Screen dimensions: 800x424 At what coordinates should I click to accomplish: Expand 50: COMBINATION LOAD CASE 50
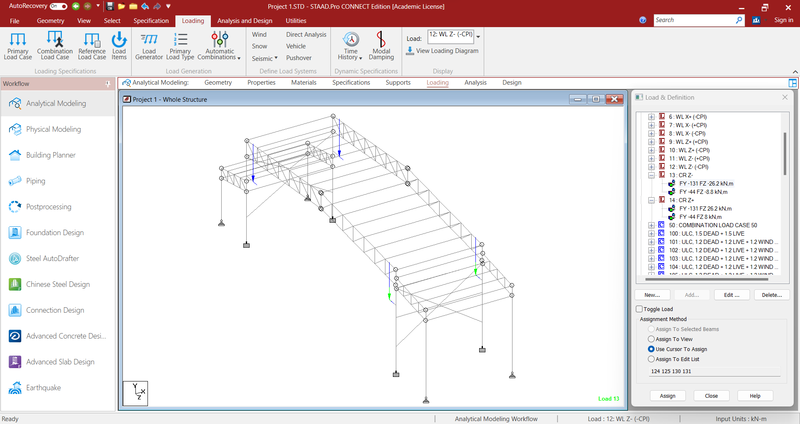coord(652,225)
